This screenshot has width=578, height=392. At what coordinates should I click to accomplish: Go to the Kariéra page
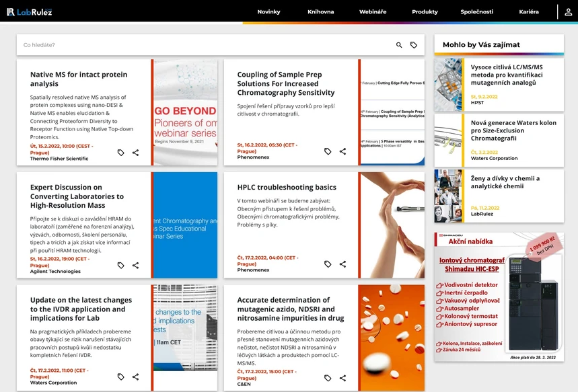point(529,12)
